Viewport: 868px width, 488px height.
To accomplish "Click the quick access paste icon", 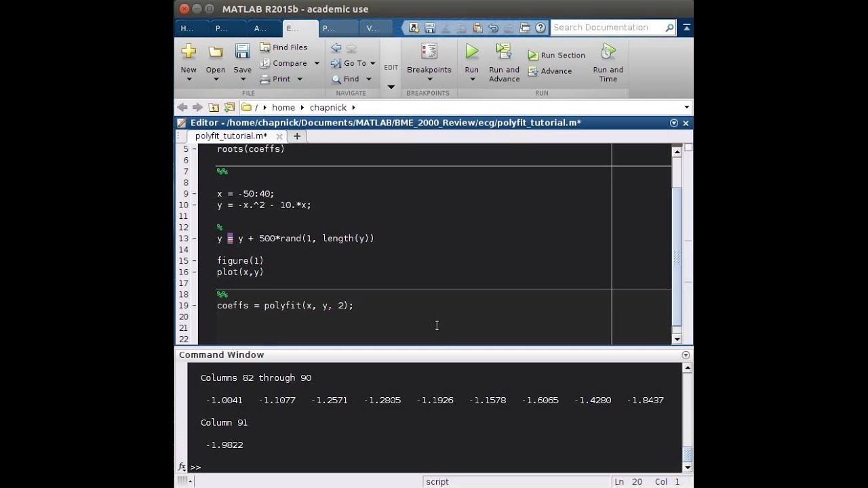I will click(x=477, y=28).
